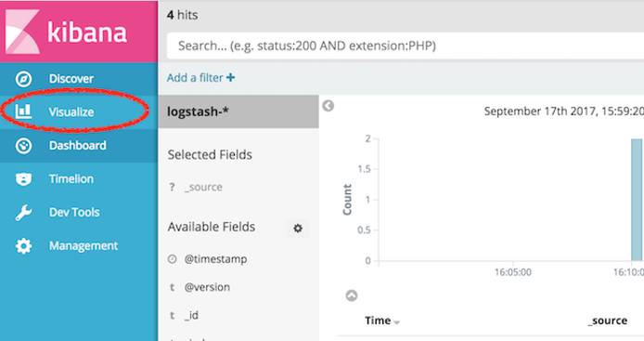Open Dev Tools from the sidebar
The height and width of the screenshot is (341, 644).
click(x=79, y=213)
